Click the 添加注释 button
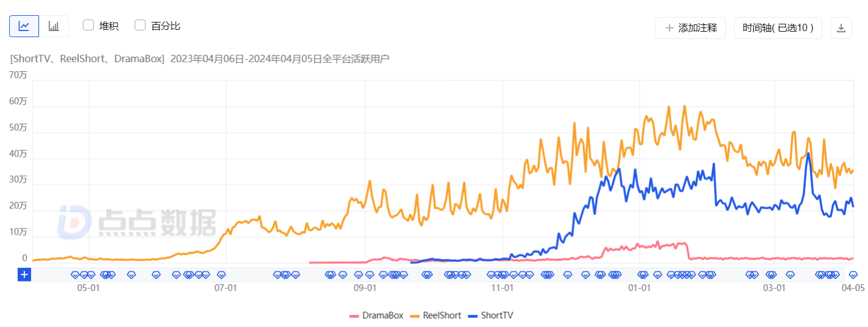Image resolution: width=868 pixels, height=327 pixels. point(690,28)
